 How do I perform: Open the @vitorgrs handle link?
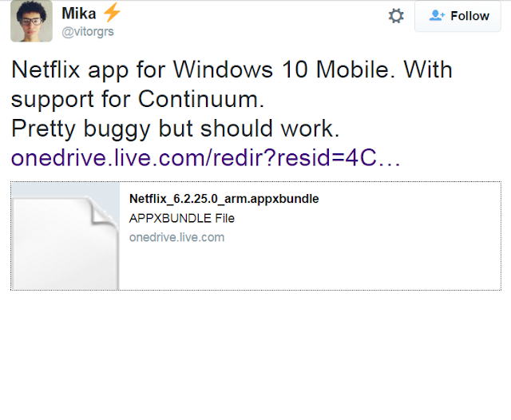pyautogui.click(x=88, y=32)
